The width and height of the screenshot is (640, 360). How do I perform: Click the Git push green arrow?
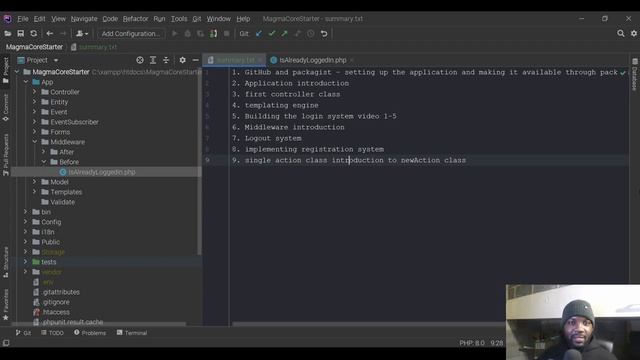click(284, 33)
